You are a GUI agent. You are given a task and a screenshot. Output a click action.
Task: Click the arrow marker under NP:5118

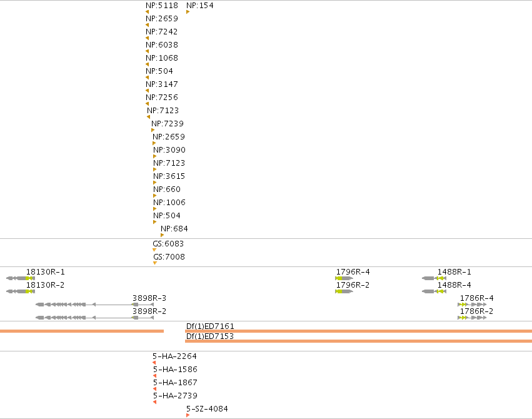click(x=148, y=12)
